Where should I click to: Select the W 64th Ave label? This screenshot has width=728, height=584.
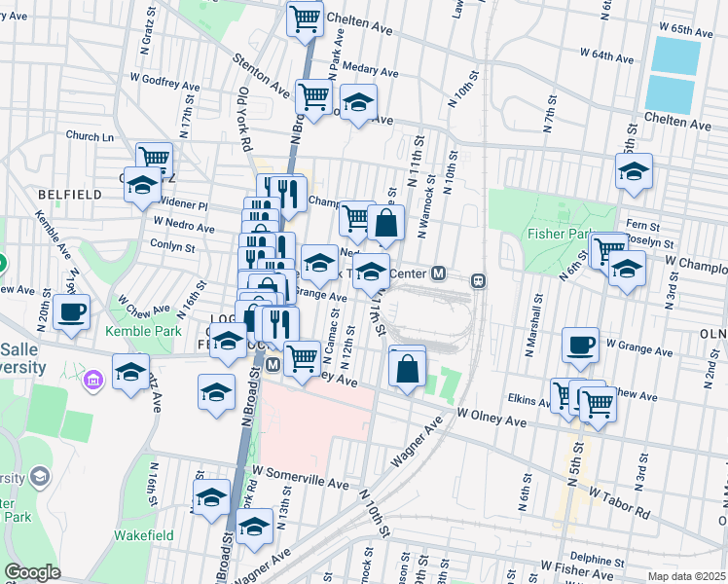pyautogui.click(x=606, y=55)
